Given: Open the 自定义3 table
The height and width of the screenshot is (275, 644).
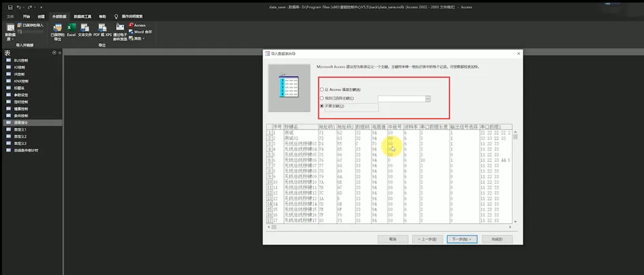Looking at the screenshot, I should (20, 143).
